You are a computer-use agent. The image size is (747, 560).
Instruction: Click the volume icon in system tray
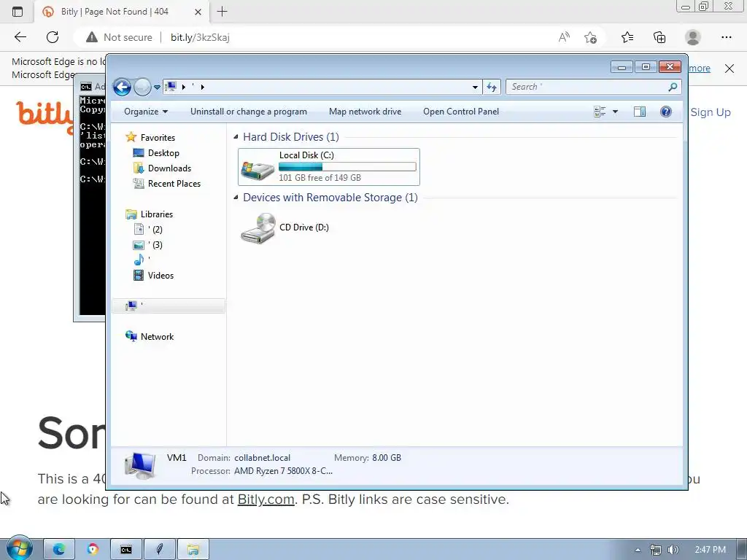pos(673,550)
